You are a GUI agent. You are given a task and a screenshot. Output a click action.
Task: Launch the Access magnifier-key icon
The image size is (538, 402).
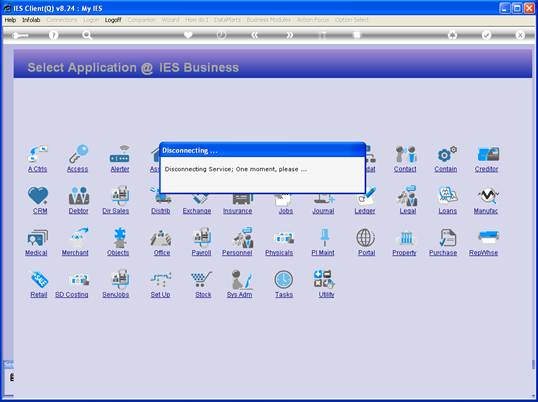(79, 153)
